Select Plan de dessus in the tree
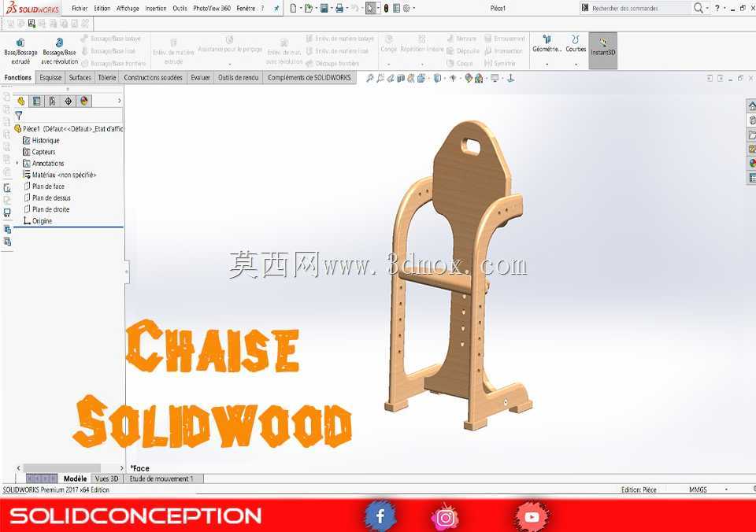Image resolution: width=756 pixels, height=532 pixels. tap(46, 198)
